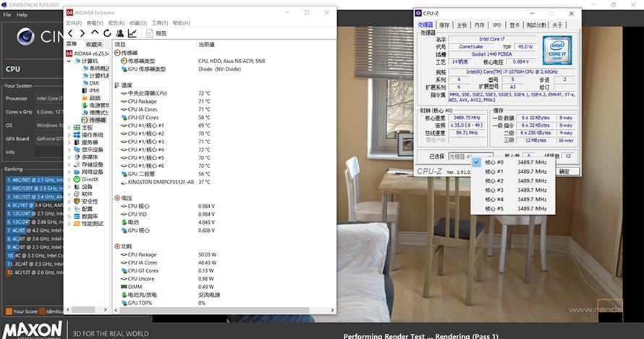The image size is (644, 339).
Task: Open 帮助(H) menu in AIDA64
Action: (181, 23)
